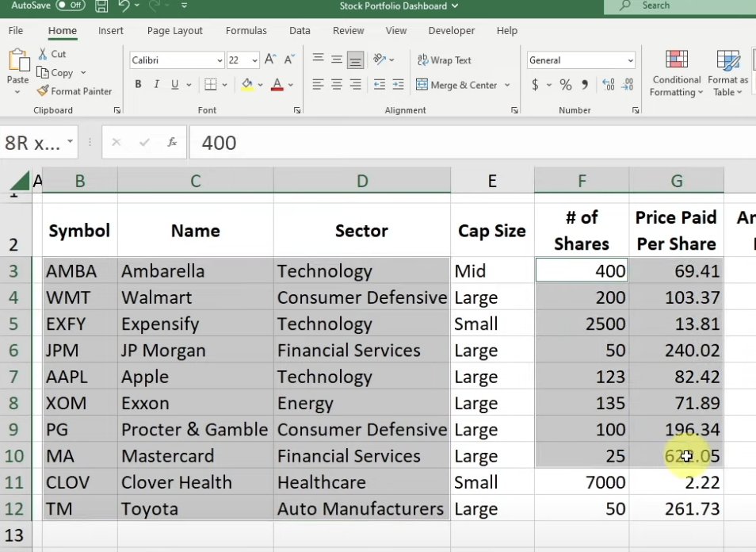Screen dimensions: 756x552
Task: Click Merge & Center button
Action: click(456, 85)
